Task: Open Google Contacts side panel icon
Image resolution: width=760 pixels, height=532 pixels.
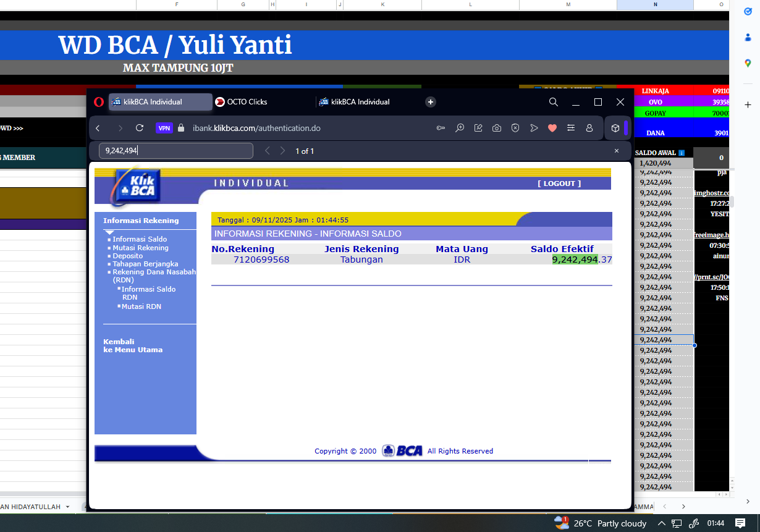Action: pyautogui.click(x=748, y=37)
